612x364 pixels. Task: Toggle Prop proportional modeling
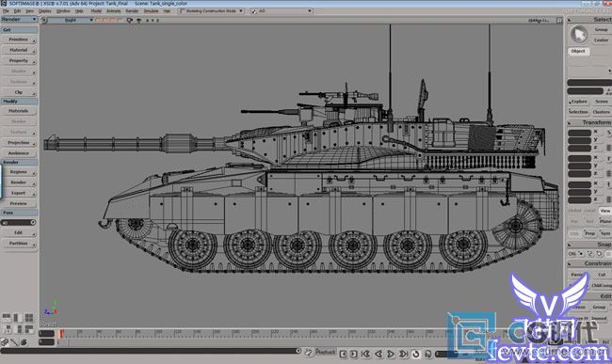coord(589,233)
